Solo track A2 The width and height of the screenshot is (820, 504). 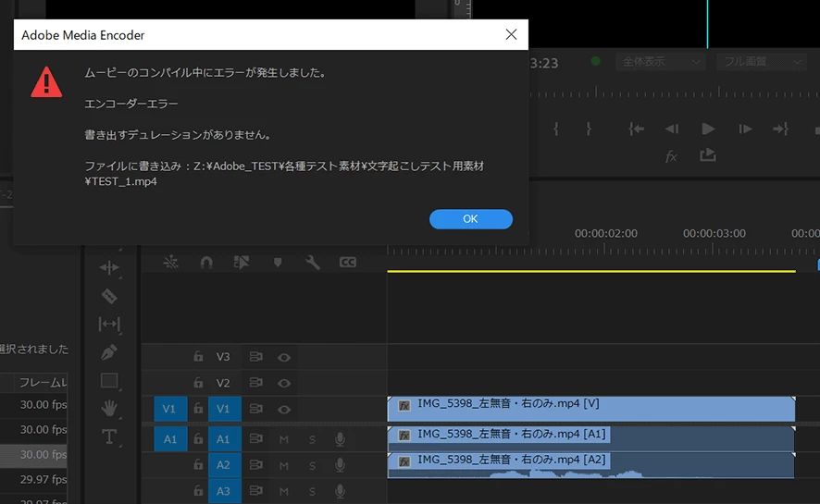coord(312,465)
